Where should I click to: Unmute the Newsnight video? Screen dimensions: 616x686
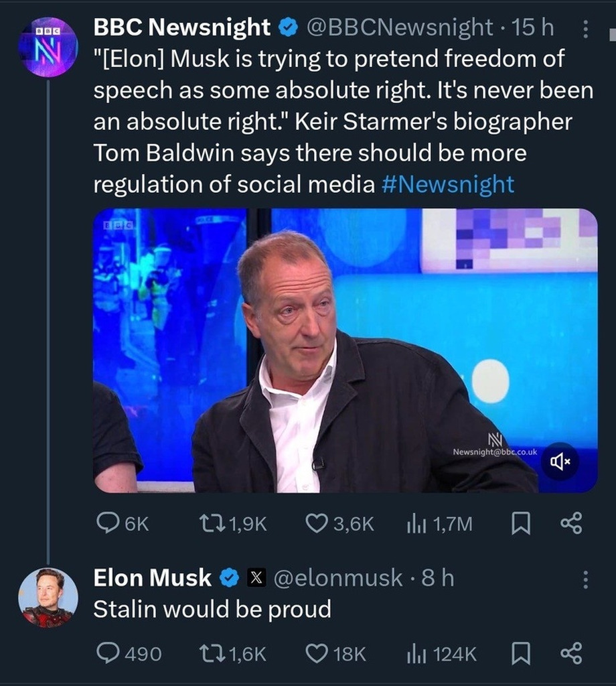[x=560, y=462]
